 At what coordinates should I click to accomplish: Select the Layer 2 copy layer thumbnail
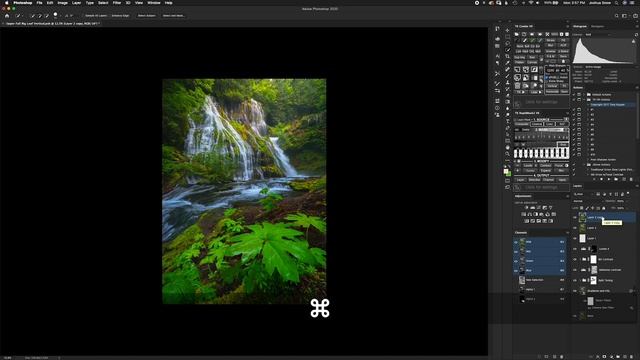[582, 218]
